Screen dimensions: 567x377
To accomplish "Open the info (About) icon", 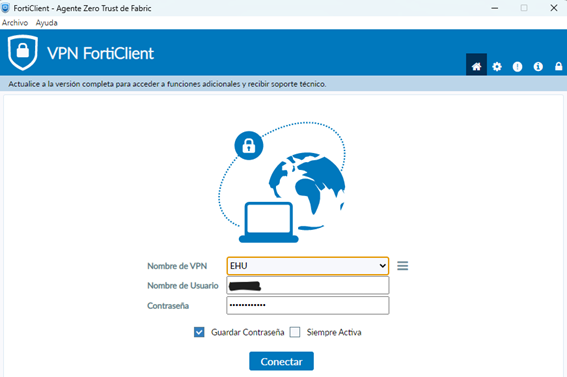I will pyautogui.click(x=538, y=67).
